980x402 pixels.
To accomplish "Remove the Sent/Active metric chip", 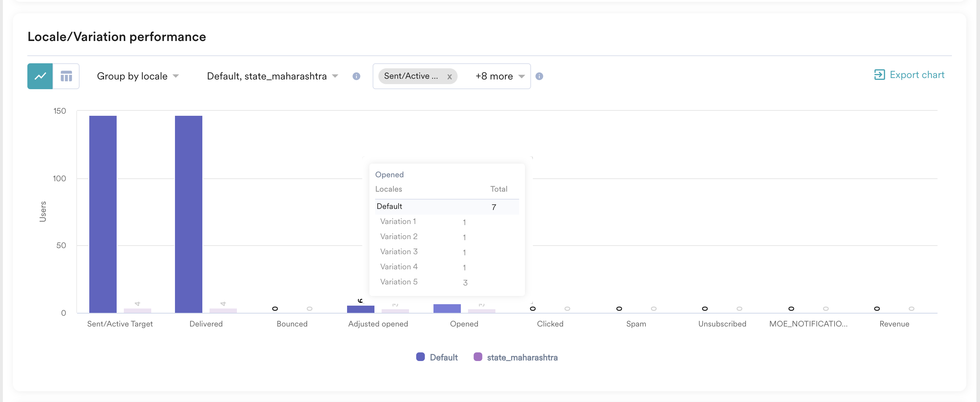I will pos(449,76).
